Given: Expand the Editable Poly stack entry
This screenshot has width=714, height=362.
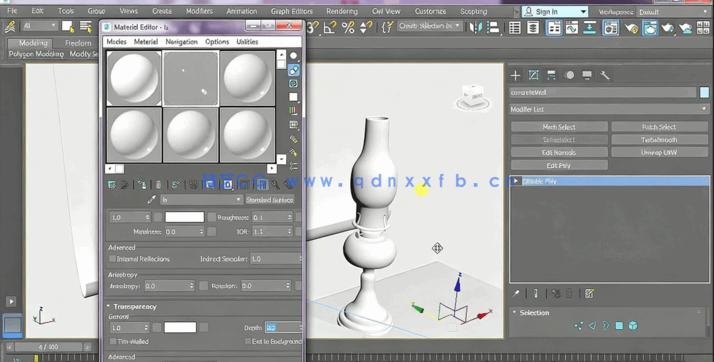Looking at the screenshot, I should 516,181.
